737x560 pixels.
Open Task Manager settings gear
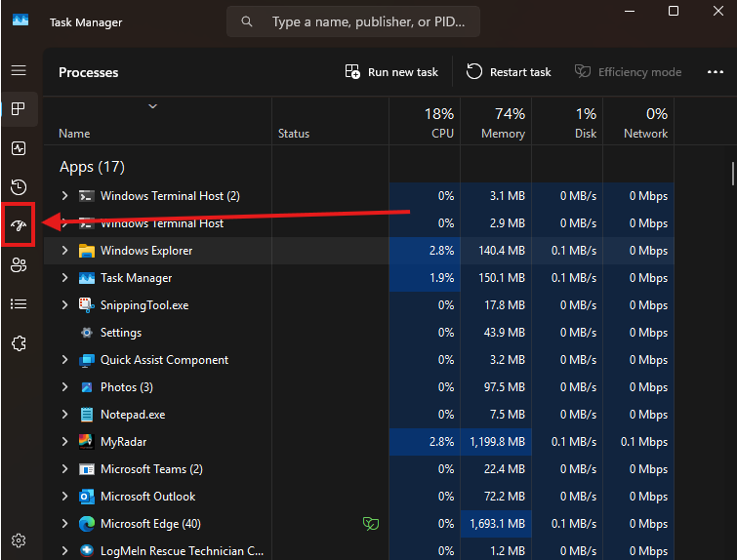[19, 540]
